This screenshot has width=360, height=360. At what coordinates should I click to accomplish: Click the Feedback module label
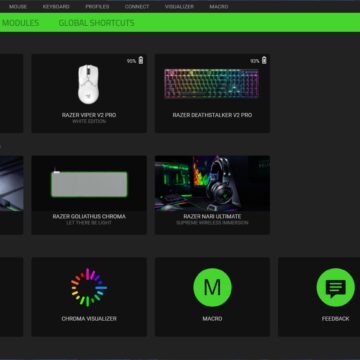(x=336, y=319)
